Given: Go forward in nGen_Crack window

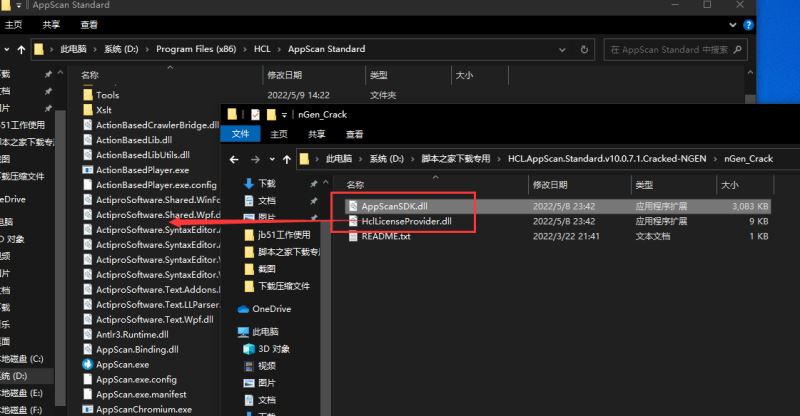Looking at the screenshot, I should (x=255, y=159).
